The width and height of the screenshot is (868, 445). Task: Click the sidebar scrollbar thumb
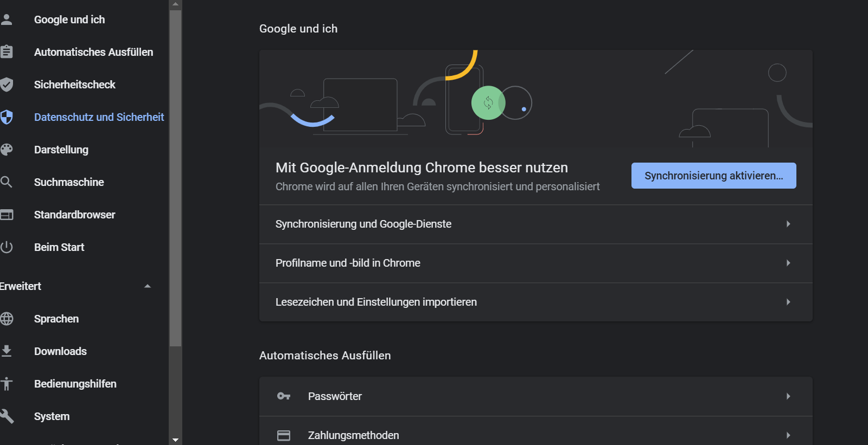pyautogui.click(x=175, y=178)
